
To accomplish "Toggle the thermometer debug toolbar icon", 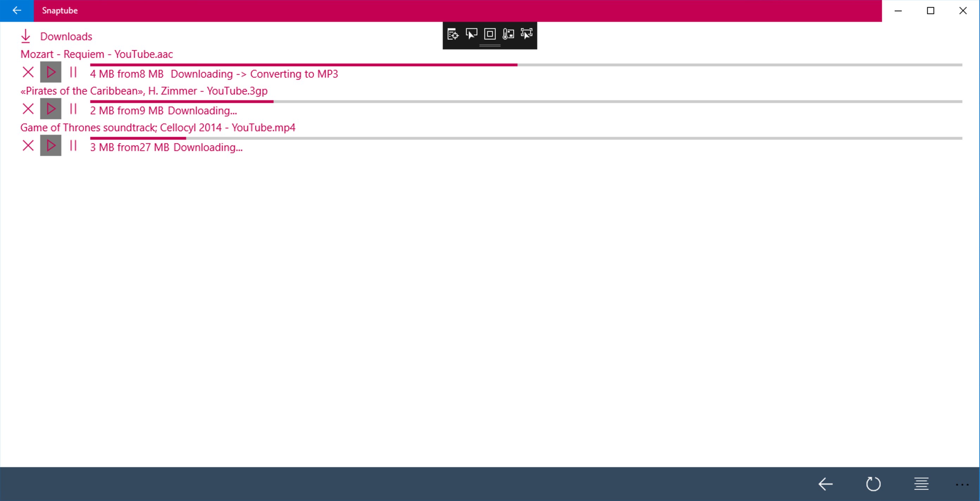I will [508, 34].
